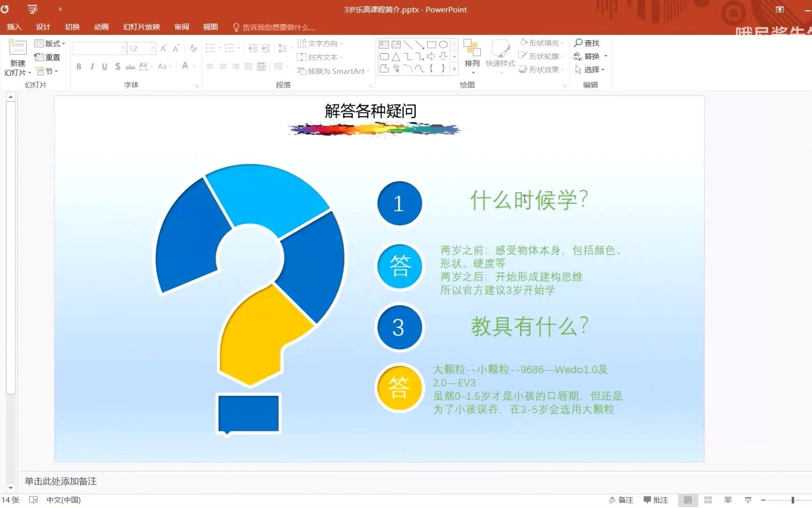Select the Line shape in the gallery
The width and height of the screenshot is (812, 508).
[x=408, y=45]
